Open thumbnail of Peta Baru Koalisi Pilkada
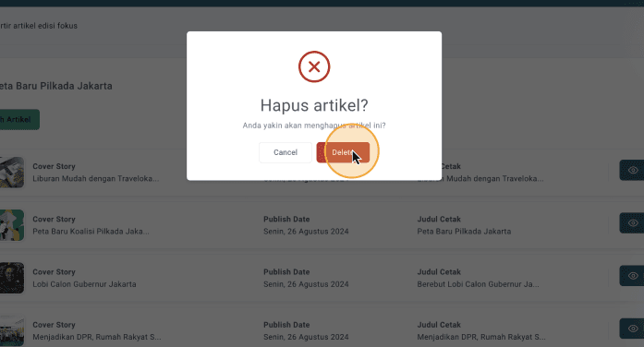644x347 pixels. (12, 225)
